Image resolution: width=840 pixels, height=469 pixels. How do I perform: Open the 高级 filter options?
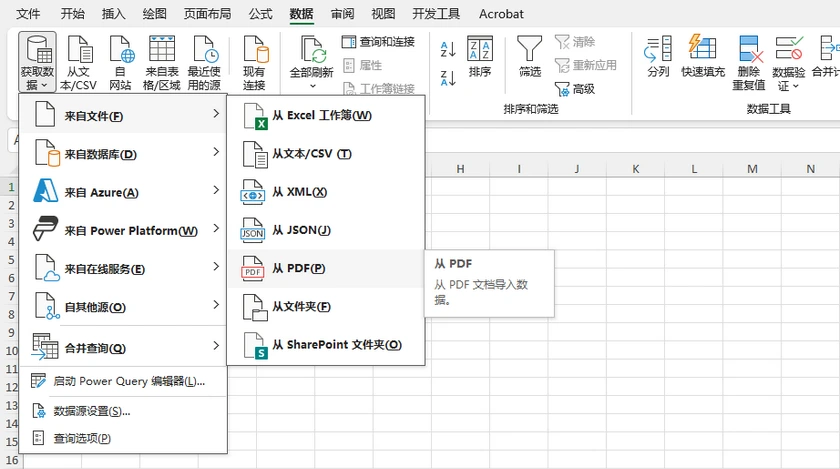575,89
